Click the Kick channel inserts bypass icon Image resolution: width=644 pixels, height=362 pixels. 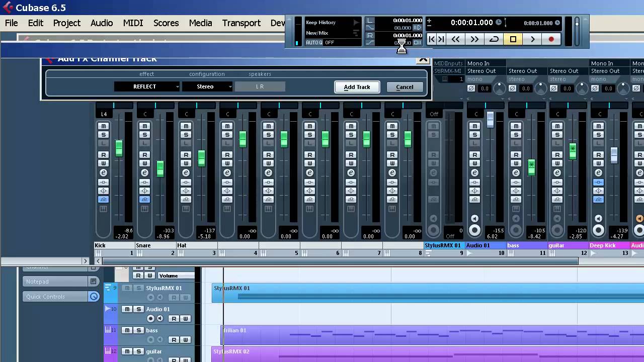click(x=103, y=182)
